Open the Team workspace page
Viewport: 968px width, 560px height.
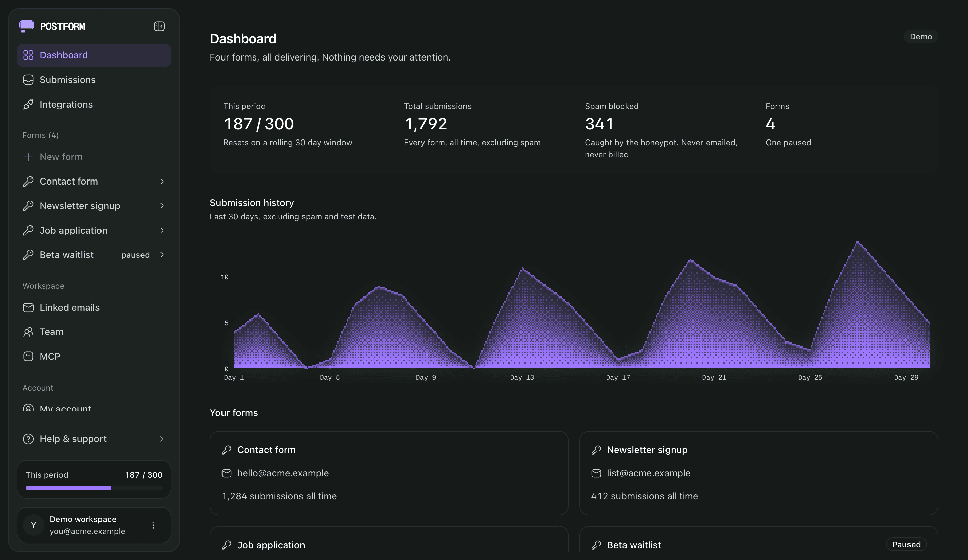[94, 332]
